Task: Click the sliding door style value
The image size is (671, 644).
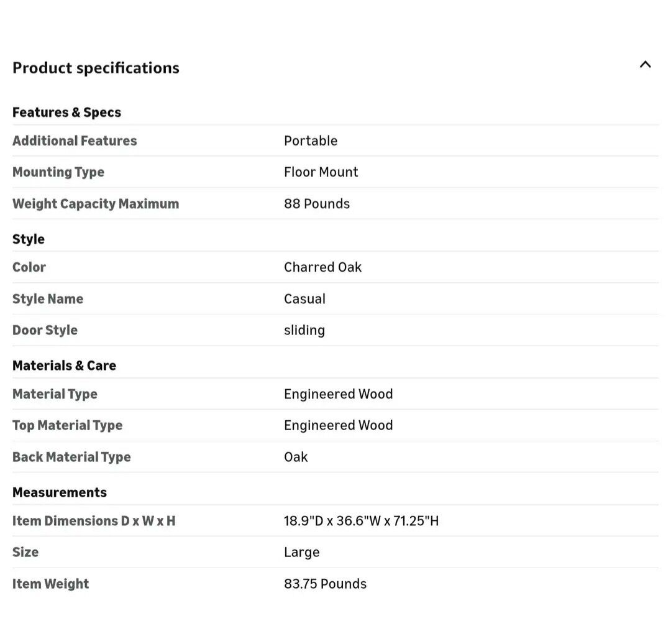Action: click(x=304, y=330)
